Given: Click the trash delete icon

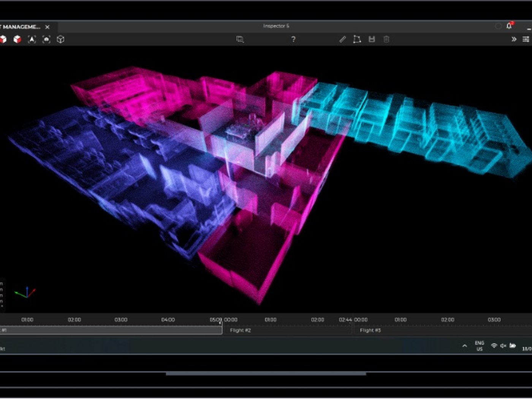Looking at the screenshot, I should [386, 39].
